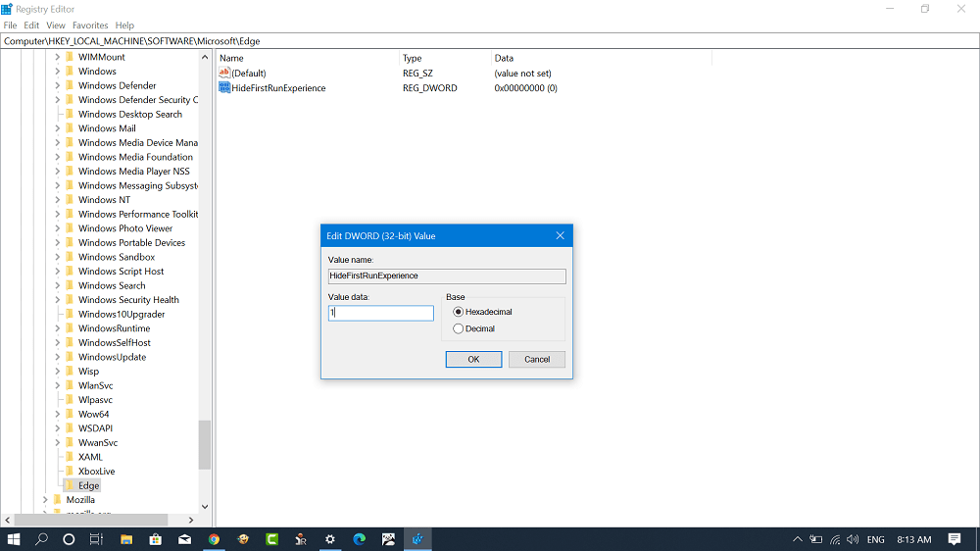Expand the WIMMount key
Screen dimensions: 980x551
click(57, 57)
